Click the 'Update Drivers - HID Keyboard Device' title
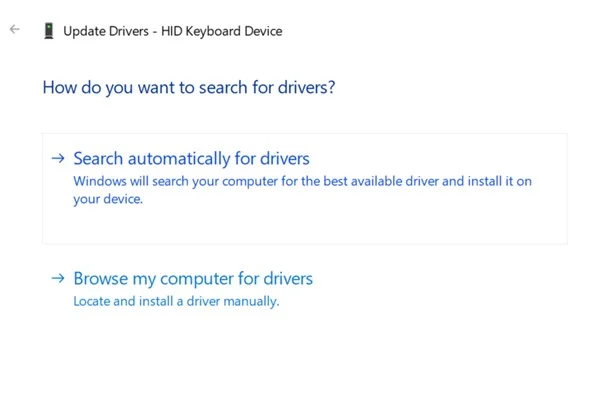Image resolution: width=602 pixels, height=402 pixels. tap(172, 31)
